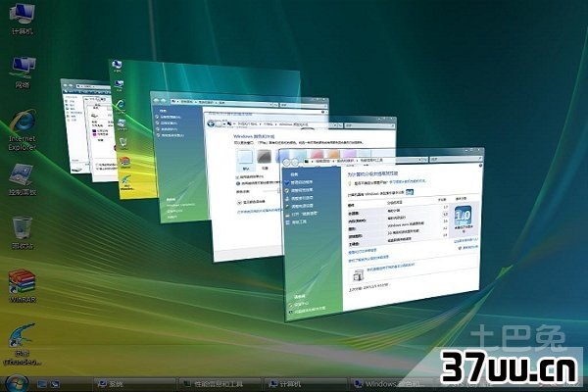Viewport: 588px width, 392px height.
Task: Click 调整电源设置 in performance window sidebar
Action: (x=299, y=206)
